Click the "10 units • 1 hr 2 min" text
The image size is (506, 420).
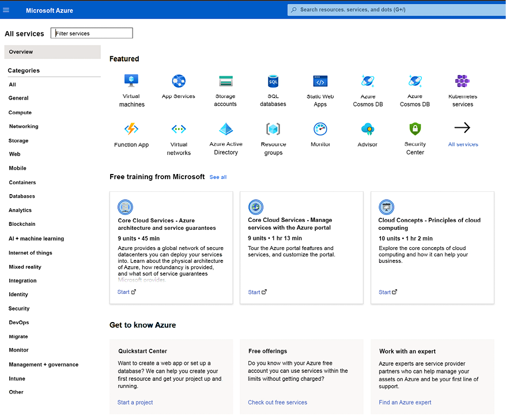click(406, 239)
